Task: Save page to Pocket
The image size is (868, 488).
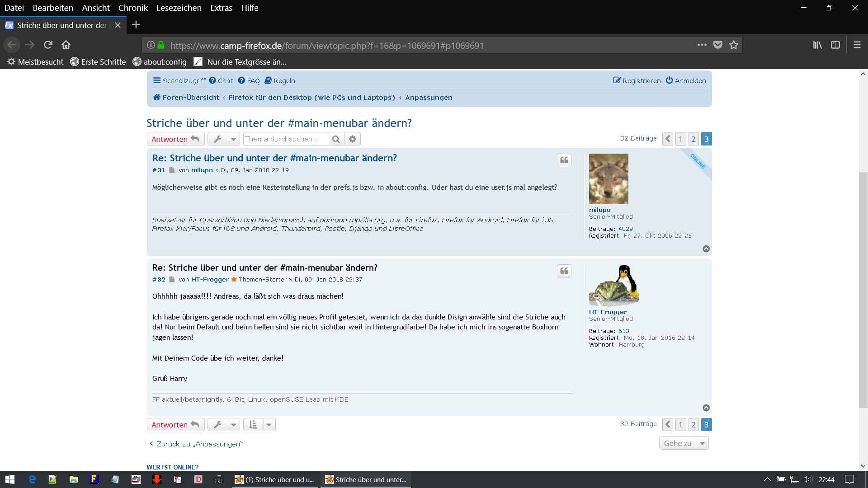Action: point(717,45)
